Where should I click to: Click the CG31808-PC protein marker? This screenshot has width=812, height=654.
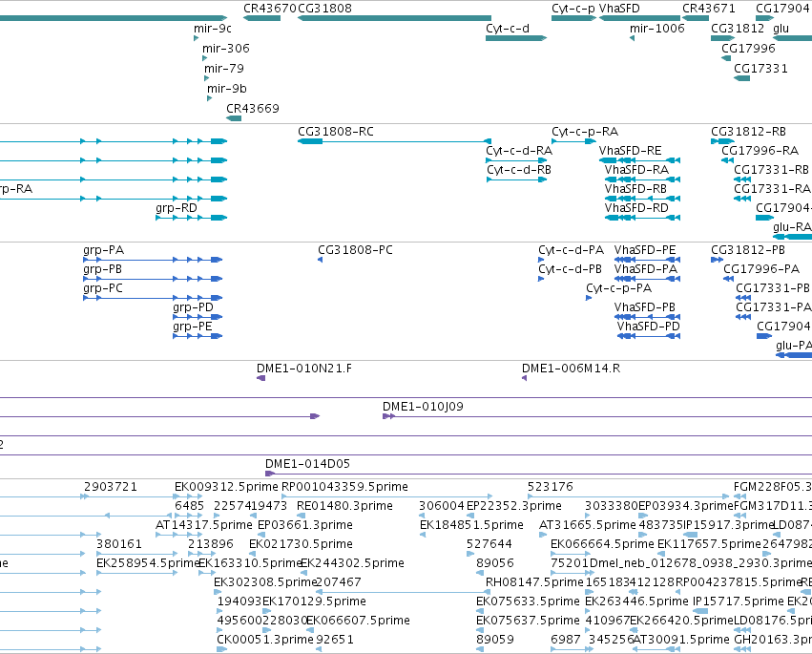(320, 260)
